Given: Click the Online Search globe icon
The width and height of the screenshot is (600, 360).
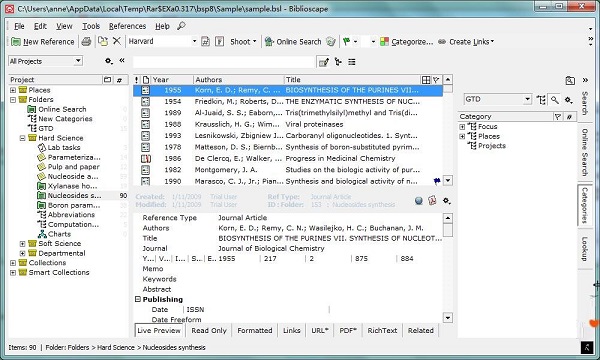Looking at the screenshot, I should pyautogui.click(x=269, y=41).
